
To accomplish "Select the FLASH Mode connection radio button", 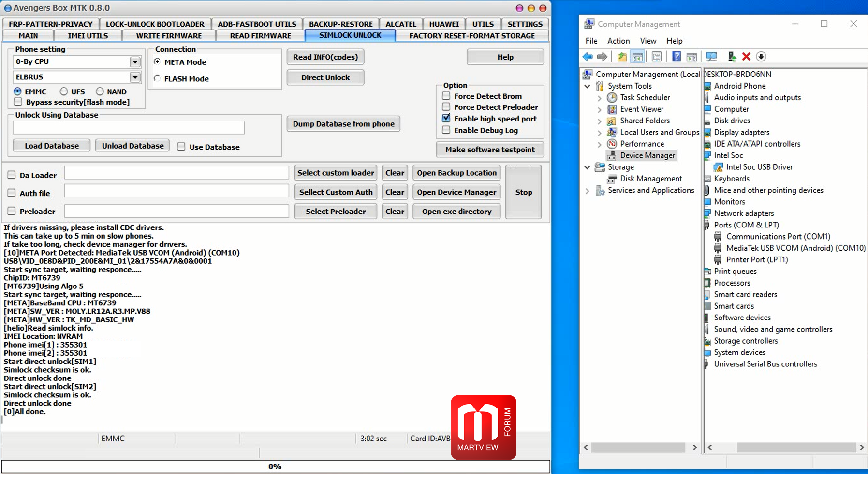I will [157, 78].
